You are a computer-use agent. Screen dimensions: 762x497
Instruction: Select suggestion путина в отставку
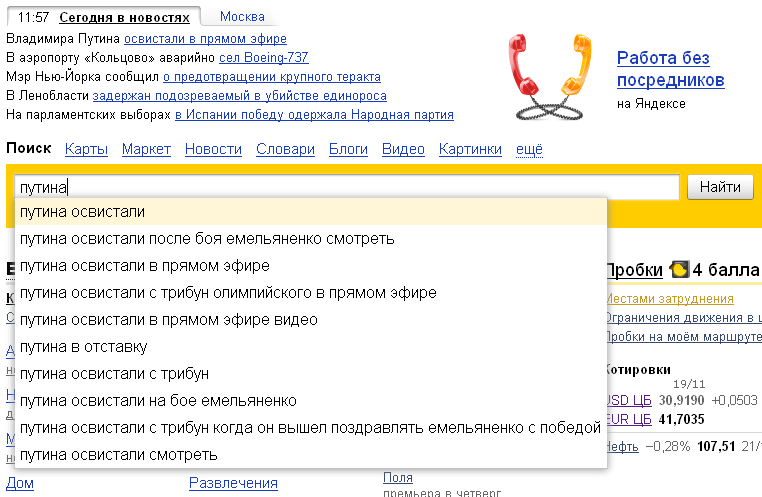click(x=311, y=347)
